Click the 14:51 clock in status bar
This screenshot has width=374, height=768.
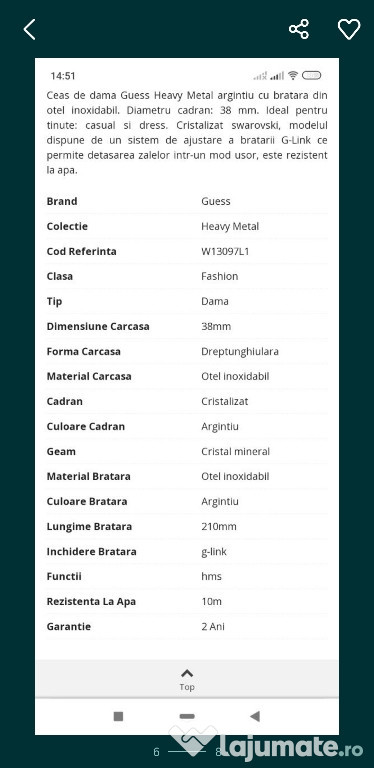[x=63, y=76]
